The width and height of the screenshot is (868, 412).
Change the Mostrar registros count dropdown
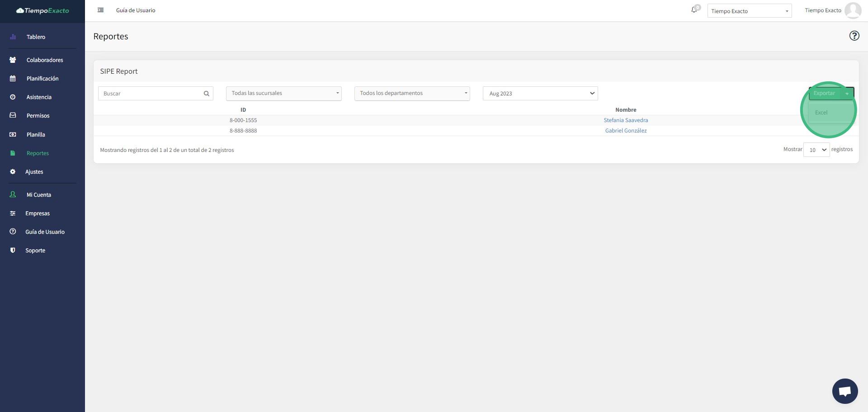point(816,150)
